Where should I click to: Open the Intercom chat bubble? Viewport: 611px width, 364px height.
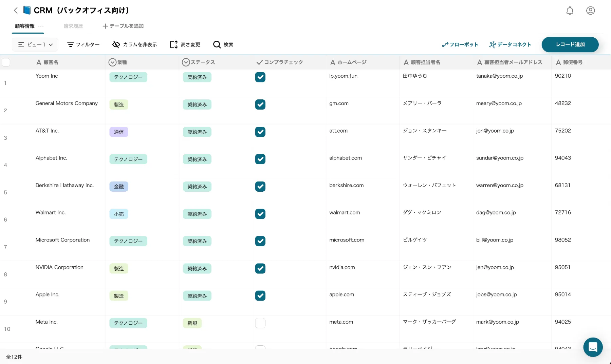tap(593, 347)
